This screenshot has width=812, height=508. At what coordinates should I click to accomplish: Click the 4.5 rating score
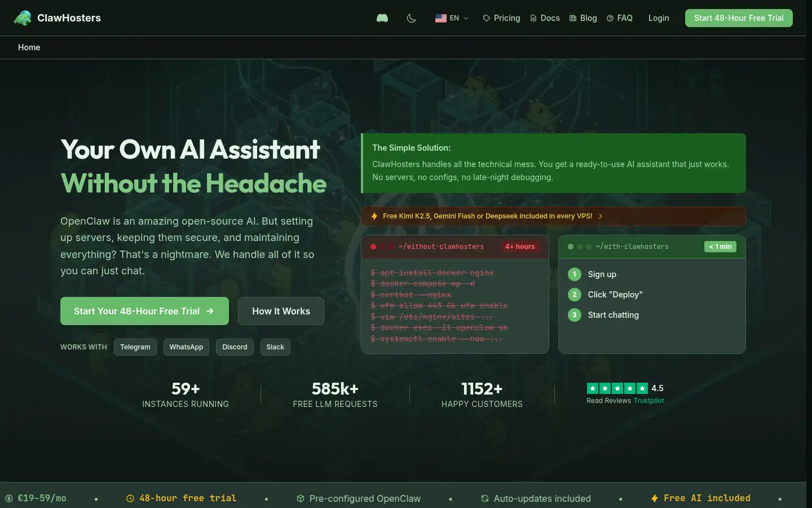[657, 388]
